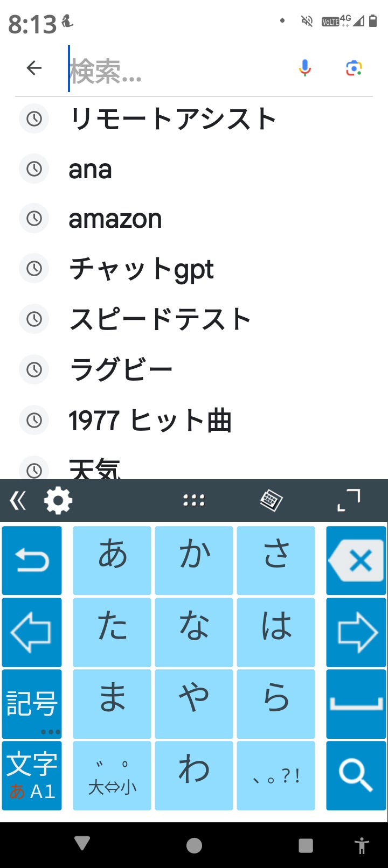
Task: Tap the magnifier search key on keyboard
Action: point(356,775)
